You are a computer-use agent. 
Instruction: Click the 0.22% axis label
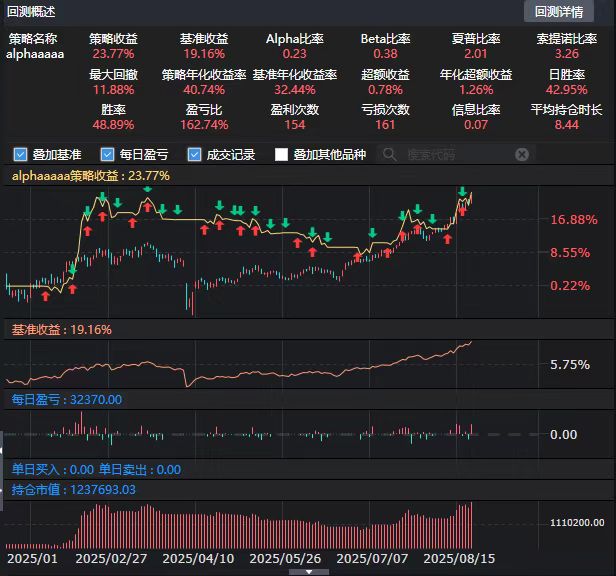coord(570,286)
